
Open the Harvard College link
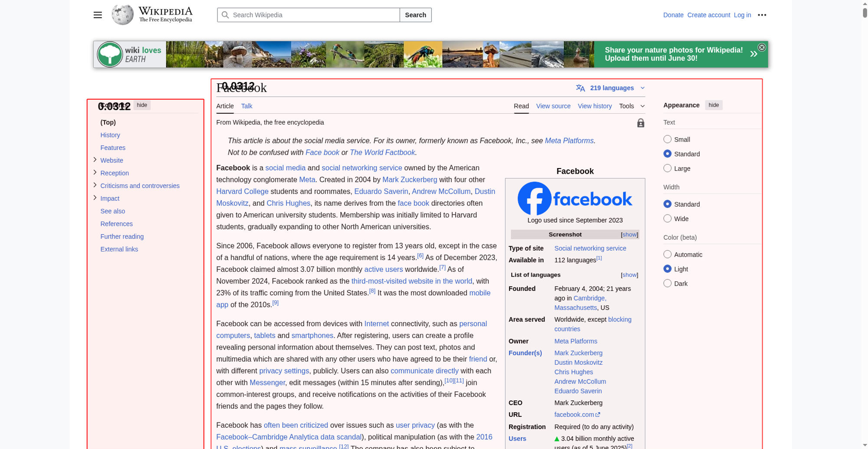tap(242, 191)
